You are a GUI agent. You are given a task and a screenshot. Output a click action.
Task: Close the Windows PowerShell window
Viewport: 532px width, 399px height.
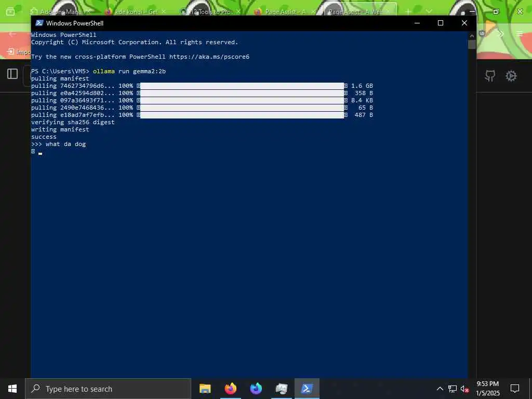464,23
